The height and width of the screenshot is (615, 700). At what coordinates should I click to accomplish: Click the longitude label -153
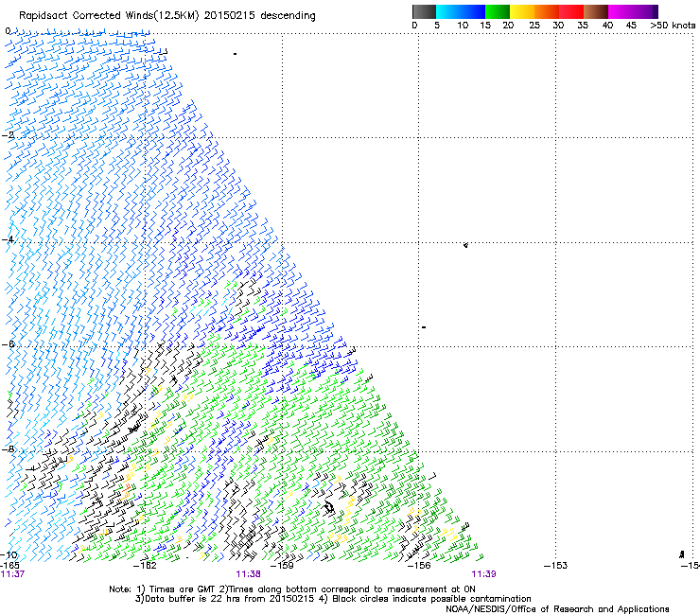pyautogui.click(x=555, y=566)
